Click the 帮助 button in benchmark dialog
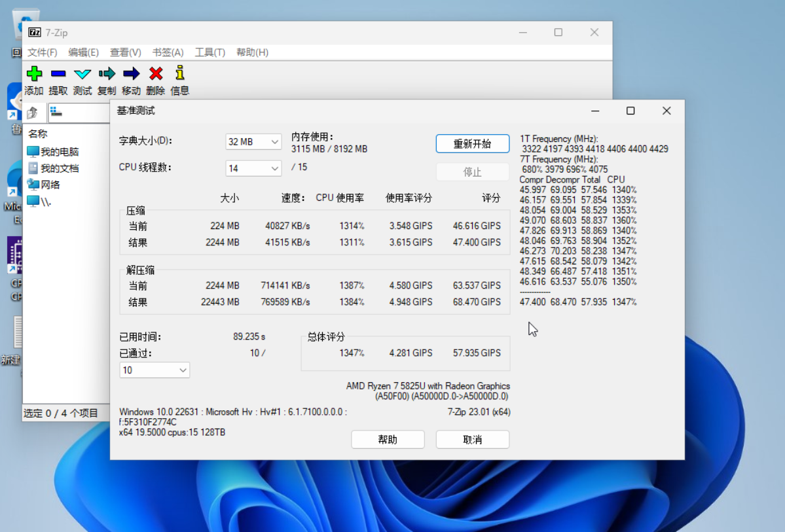 coord(388,440)
